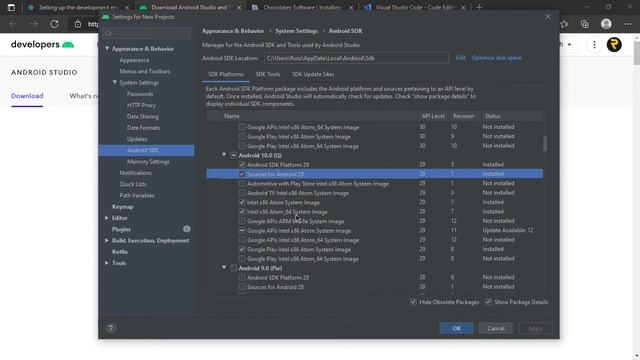
Task: Switch to Setting up the development browser tab
Action: click(x=78, y=7)
